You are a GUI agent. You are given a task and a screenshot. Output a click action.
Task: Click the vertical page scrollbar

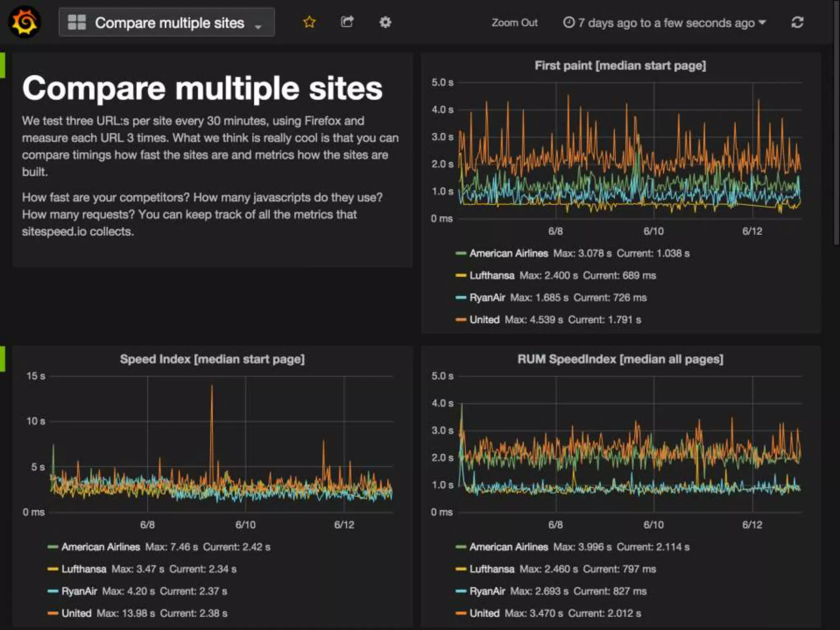pos(836,123)
